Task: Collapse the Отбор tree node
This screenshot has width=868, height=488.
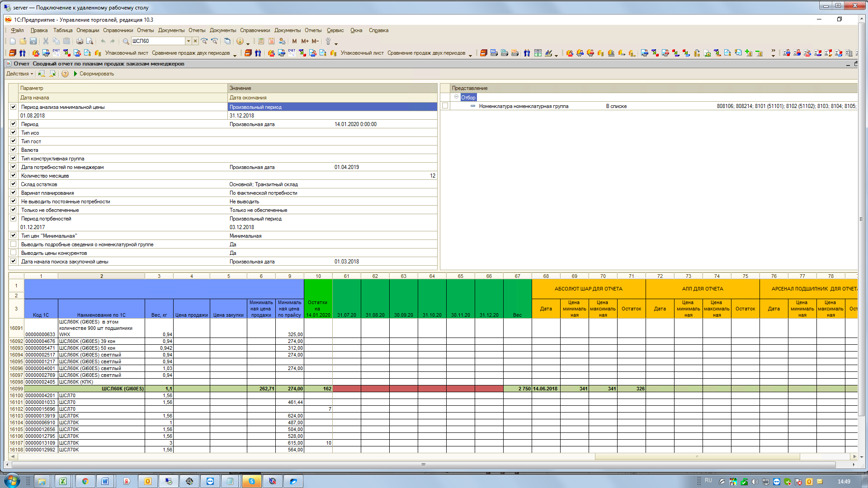Action: click(456, 97)
